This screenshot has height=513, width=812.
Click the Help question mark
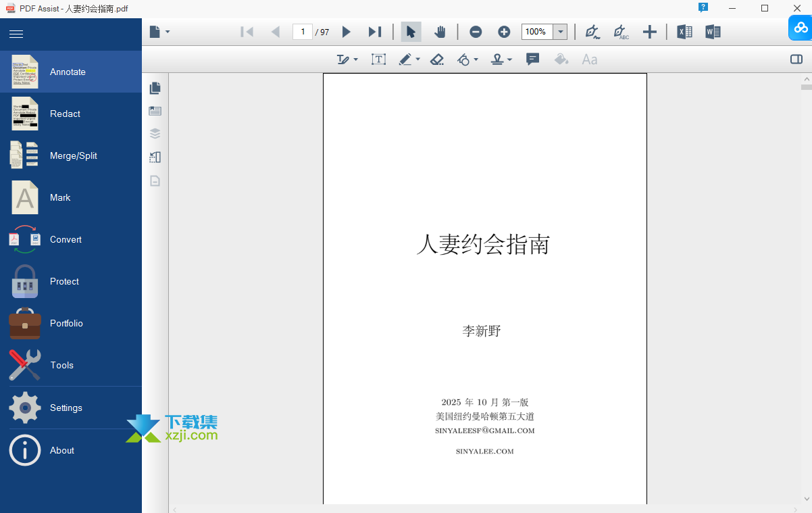703,7
